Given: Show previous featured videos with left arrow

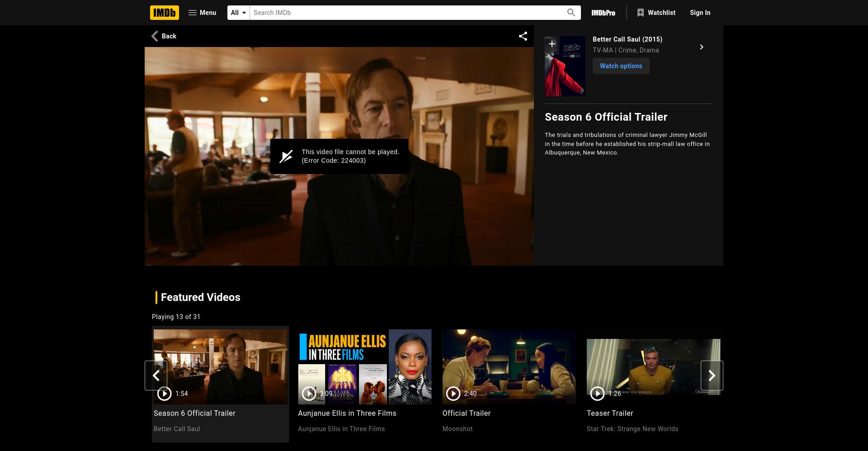Looking at the screenshot, I should tap(156, 376).
